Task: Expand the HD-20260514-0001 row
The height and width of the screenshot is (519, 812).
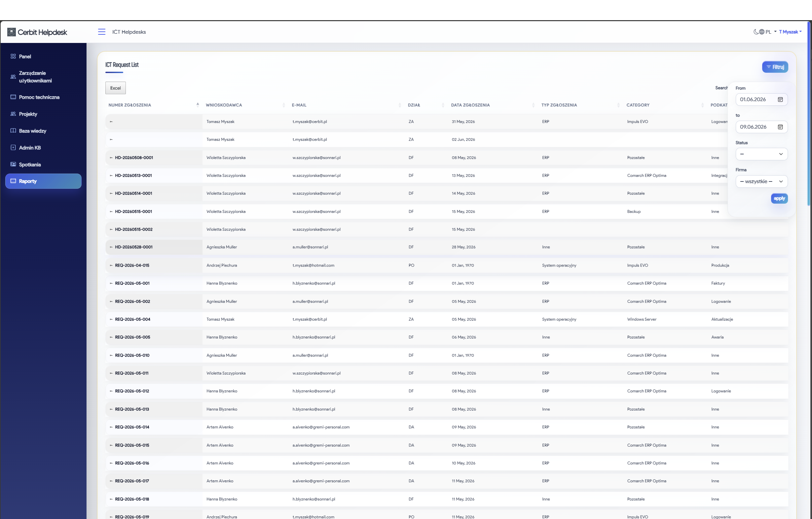Action: 111,193
